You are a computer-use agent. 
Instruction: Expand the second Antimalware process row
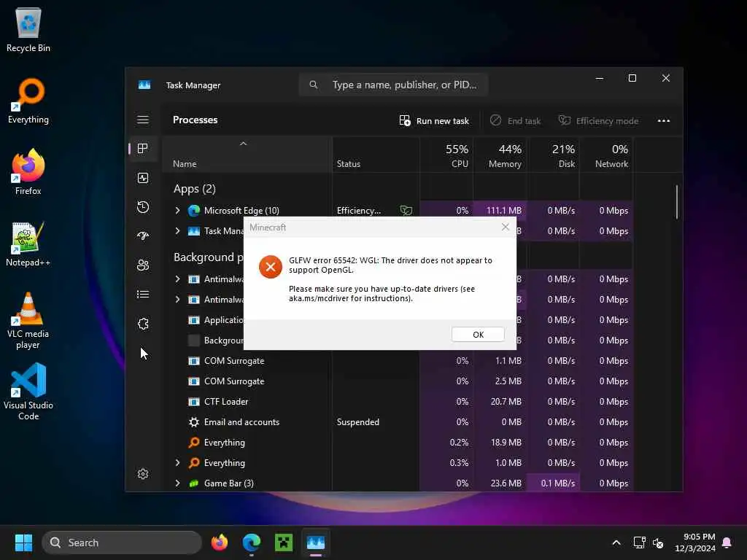point(178,300)
